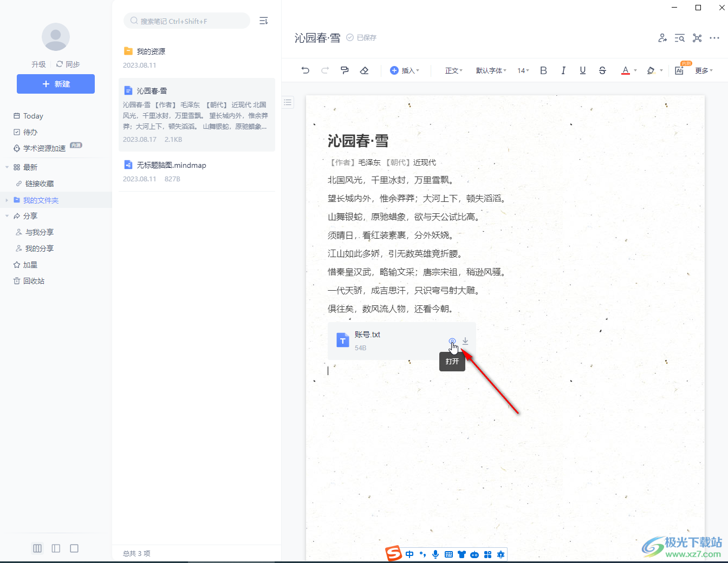This screenshot has width=728, height=563.
Task: Switch to three-column layout
Action: [x=37, y=548]
